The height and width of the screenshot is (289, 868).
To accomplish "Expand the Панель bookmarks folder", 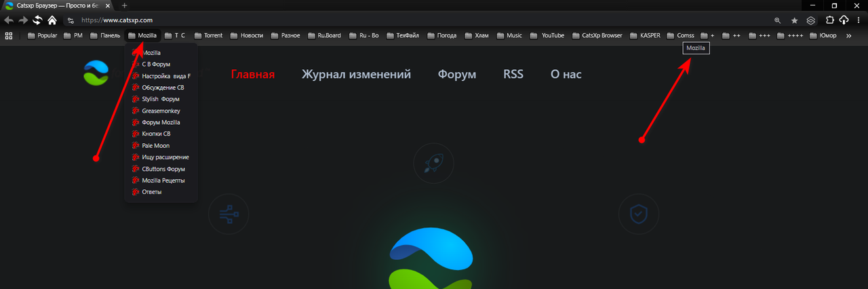I will click(x=104, y=35).
